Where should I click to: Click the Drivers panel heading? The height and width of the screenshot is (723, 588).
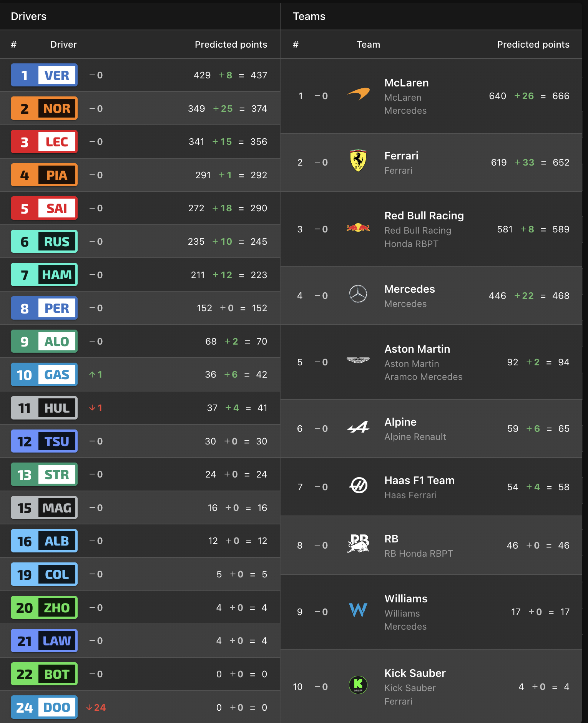coord(29,17)
